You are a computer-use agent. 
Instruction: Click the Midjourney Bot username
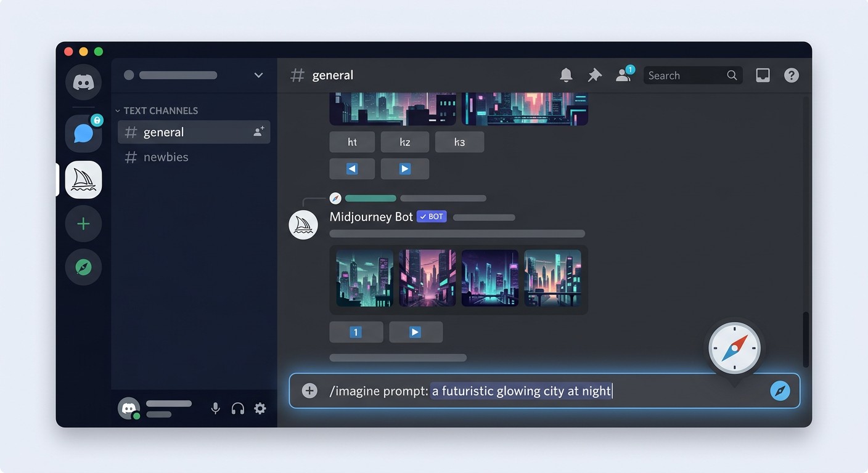(x=371, y=217)
